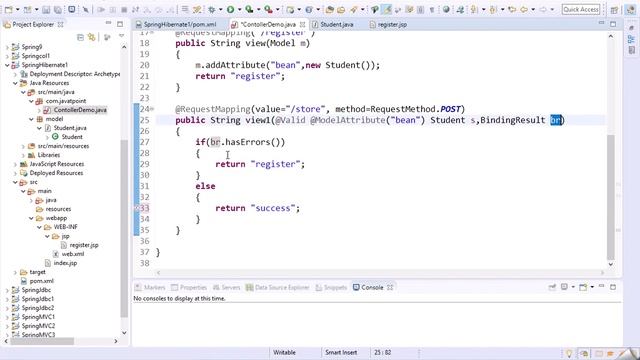Viewport: 640px width, 360px height.
Task: Open Project Explorer view menu arrow
Action: click(121, 37)
